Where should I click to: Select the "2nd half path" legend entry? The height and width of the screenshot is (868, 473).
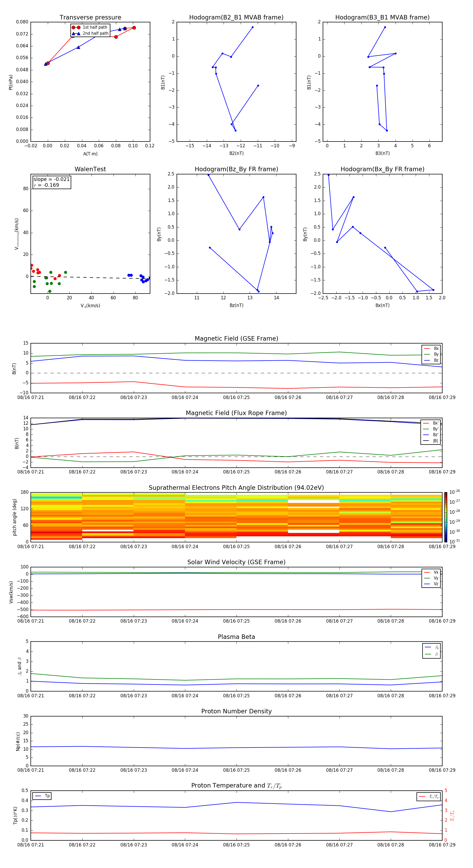point(90,33)
